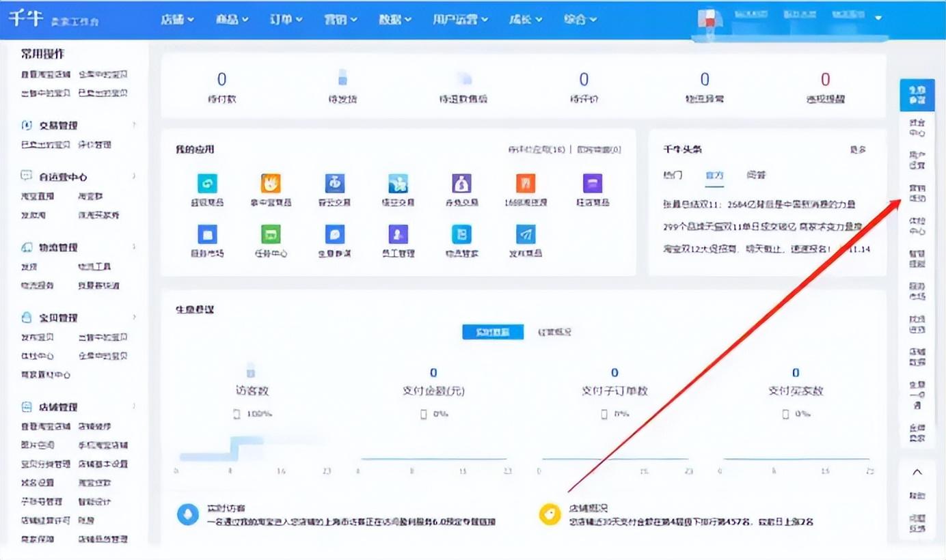Open the orange hand-shaped app icon

tap(271, 183)
